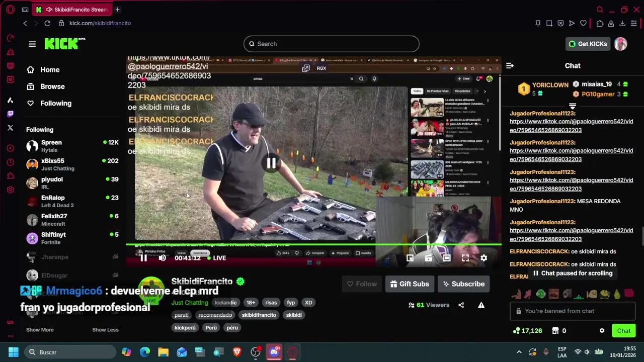Open browser snapshot tool icon
The width and height of the screenshot is (644, 362).
[x=549, y=23]
